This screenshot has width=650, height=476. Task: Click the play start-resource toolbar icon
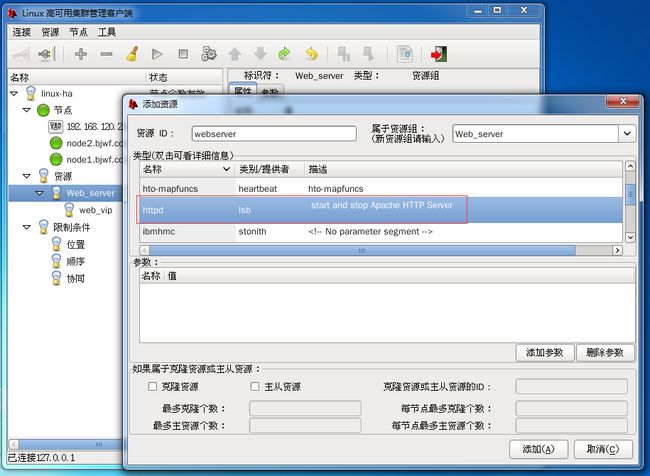(x=157, y=54)
